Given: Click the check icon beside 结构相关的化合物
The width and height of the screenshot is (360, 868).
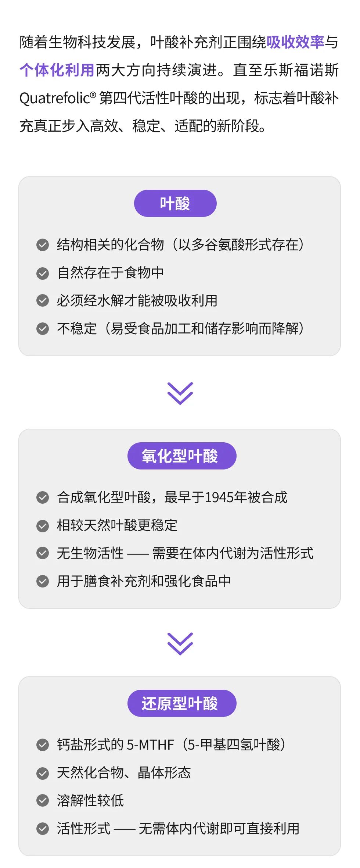Looking at the screenshot, I should pyautogui.click(x=43, y=245).
